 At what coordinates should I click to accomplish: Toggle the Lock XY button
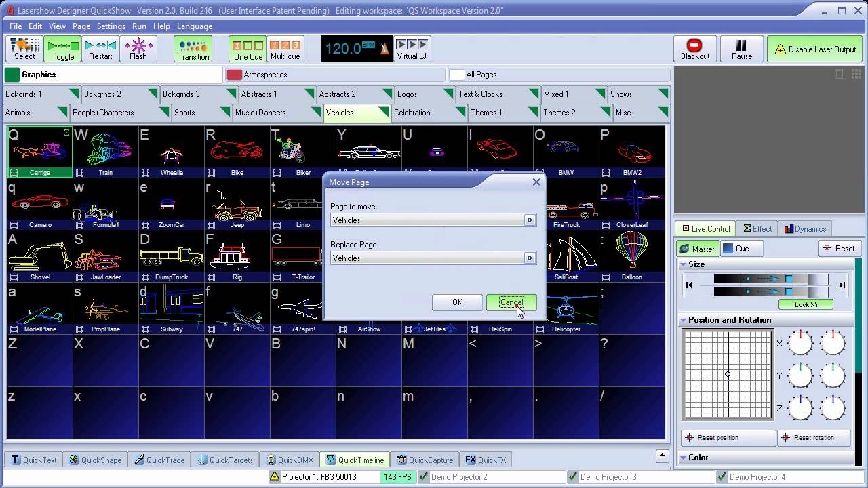point(806,305)
